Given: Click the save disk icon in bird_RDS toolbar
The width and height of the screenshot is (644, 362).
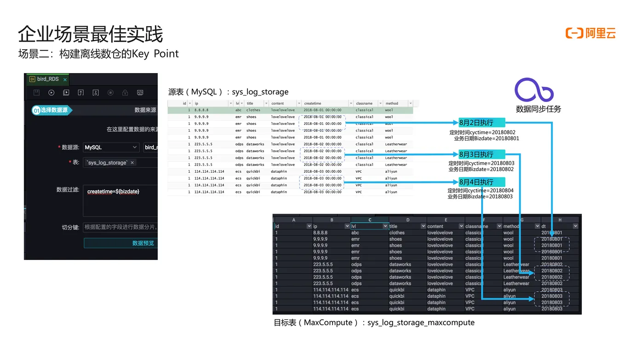Looking at the screenshot, I should (37, 93).
